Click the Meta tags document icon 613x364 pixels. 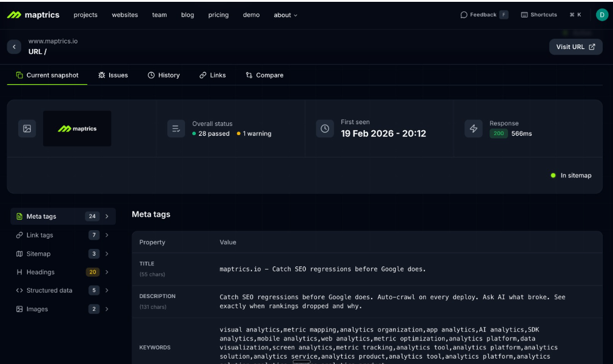tap(19, 216)
